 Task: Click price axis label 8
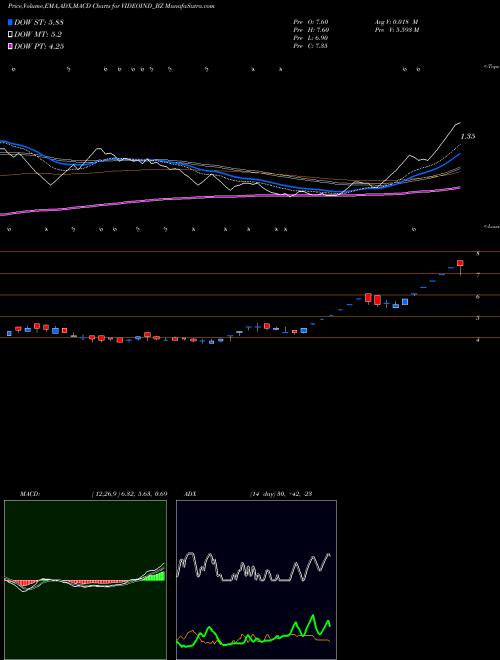tap(478, 254)
